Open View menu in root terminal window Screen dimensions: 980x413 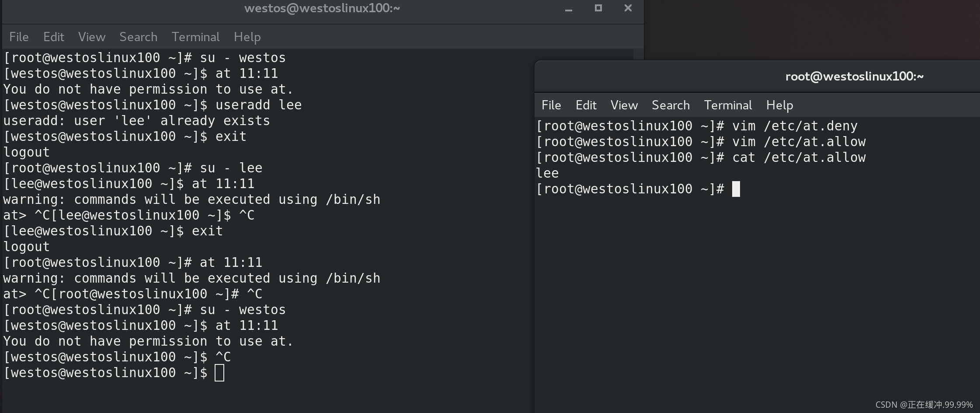(x=624, y=105)
